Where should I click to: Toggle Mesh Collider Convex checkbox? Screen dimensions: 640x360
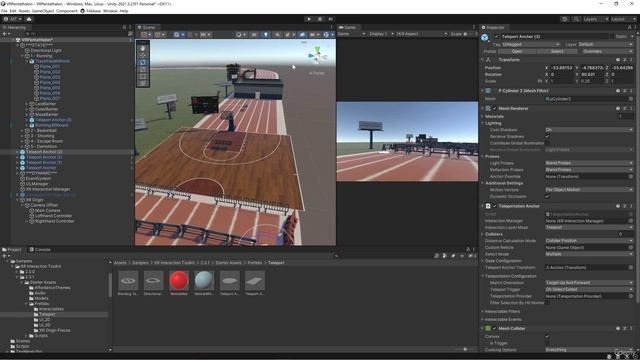coord(547,336)
